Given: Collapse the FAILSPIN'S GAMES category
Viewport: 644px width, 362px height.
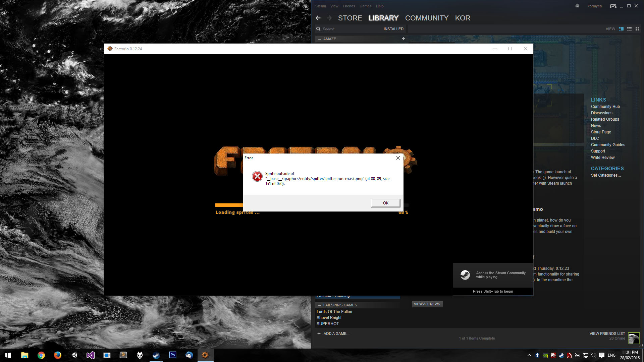Looking at the screenshot, I should point(320,305).
